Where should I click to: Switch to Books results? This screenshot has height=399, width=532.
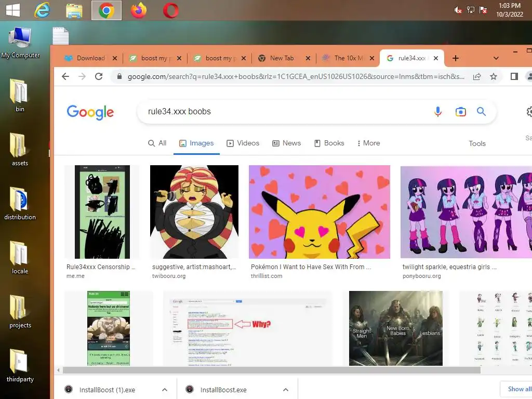329,143
